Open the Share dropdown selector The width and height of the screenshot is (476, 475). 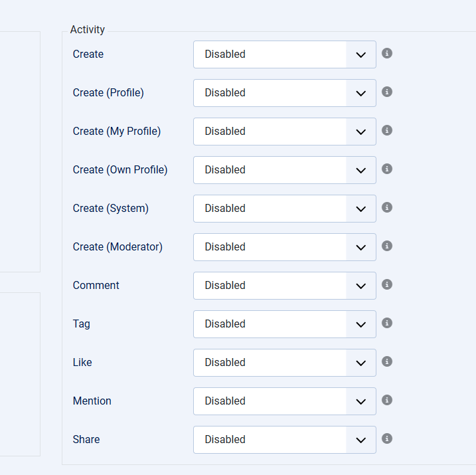point(285,440)
